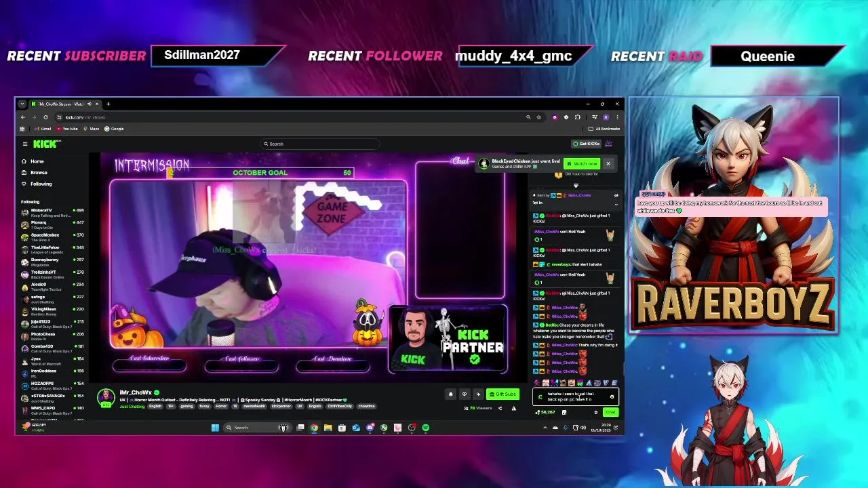The height and width of the screenshot is (488, 868).
Task: Open Following in Kick sidebar
Action: (x=36, y=184)
